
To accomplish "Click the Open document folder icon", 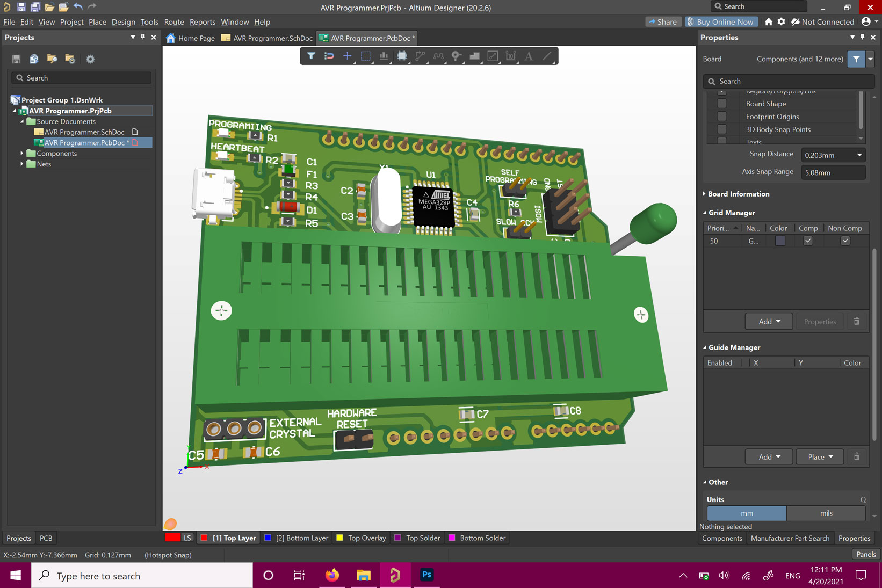I will pos(49,7).
